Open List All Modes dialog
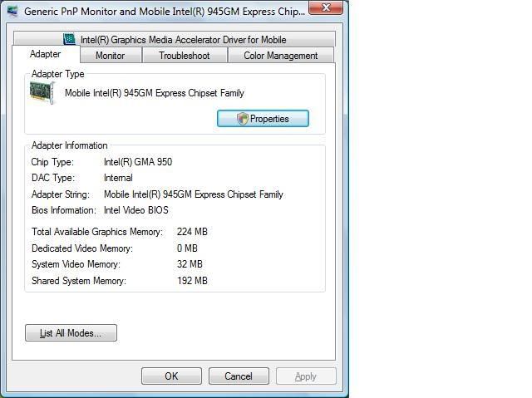This screenshot has height=398, width=532. [x=71, y=333]
